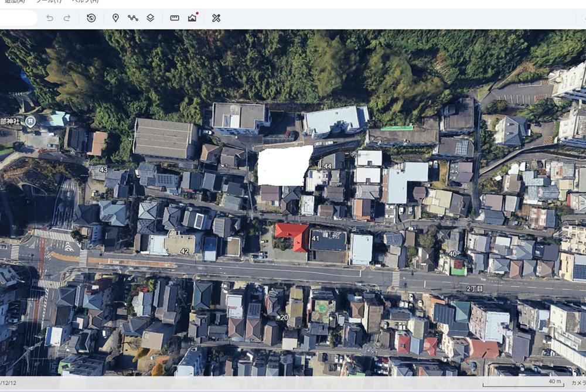Open the crossed pencil and ruler tools icon
Viewport: 586px width, 392px height.
(216, 18)
